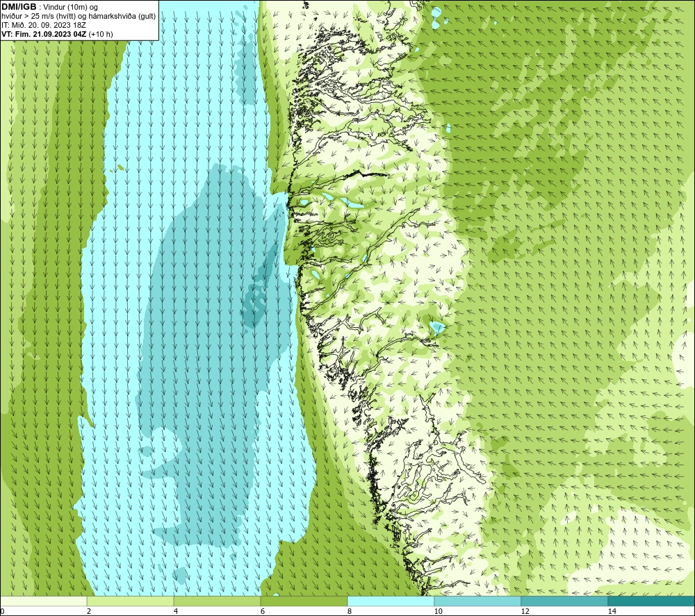
Task: Click the scale label '6'
Action: coord(263,612)
